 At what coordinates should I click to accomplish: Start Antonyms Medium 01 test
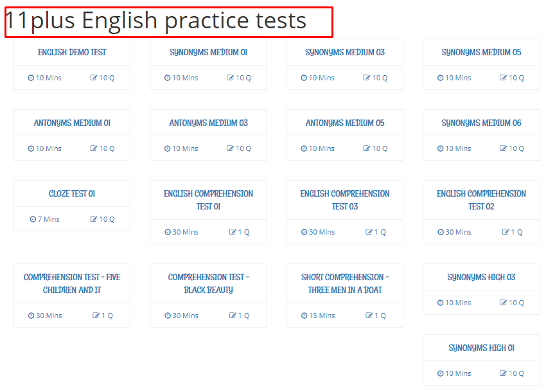[72, 123]
